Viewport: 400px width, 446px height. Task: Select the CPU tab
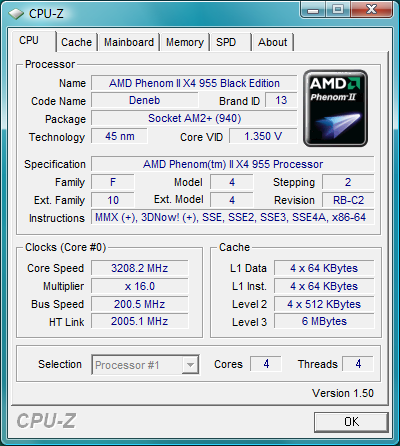[x=33, y=41]
